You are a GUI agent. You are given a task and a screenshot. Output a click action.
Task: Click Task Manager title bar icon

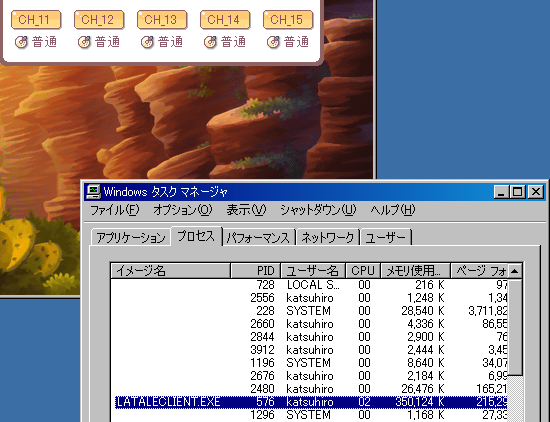pyautogui.click(x=93, y=192)
